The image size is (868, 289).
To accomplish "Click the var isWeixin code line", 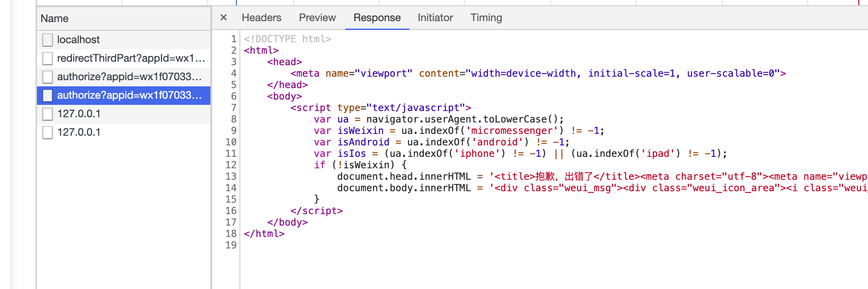I will pos(459,130).
